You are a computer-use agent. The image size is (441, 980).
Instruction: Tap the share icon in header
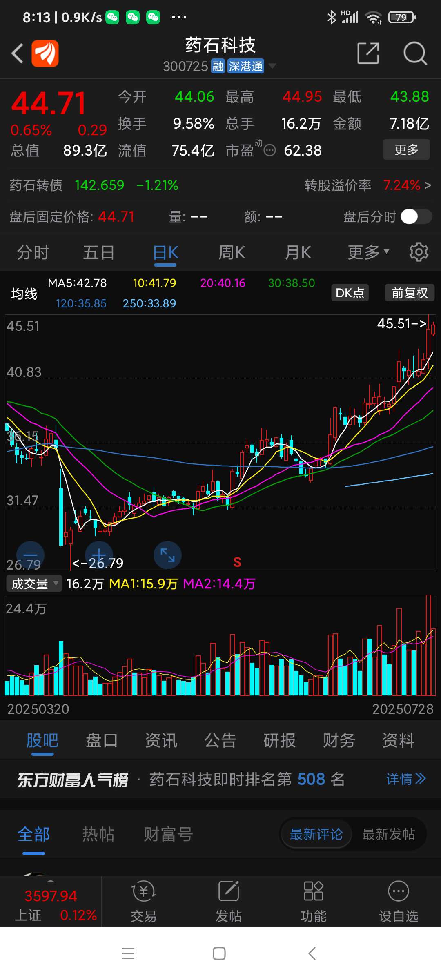tap(368, 53)
